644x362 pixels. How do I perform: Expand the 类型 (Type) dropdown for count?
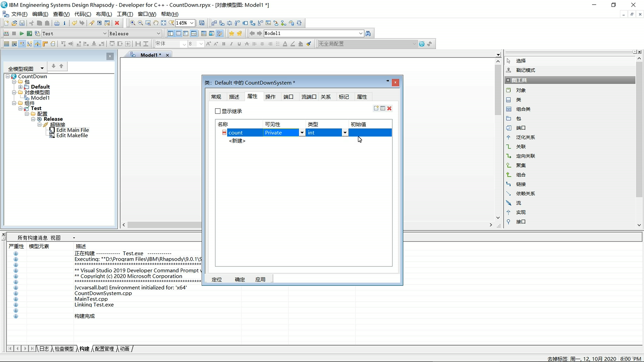(x=344, y=132)
